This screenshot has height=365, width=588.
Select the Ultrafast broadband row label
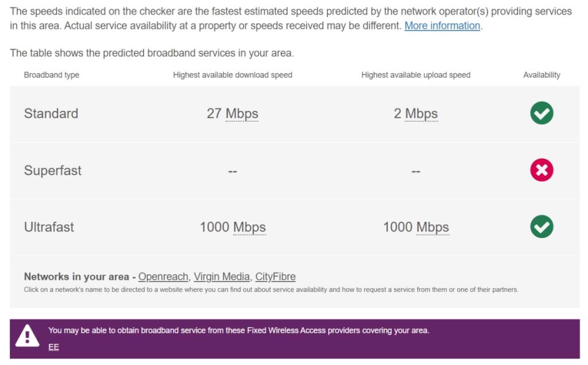[x=49, y=227]
